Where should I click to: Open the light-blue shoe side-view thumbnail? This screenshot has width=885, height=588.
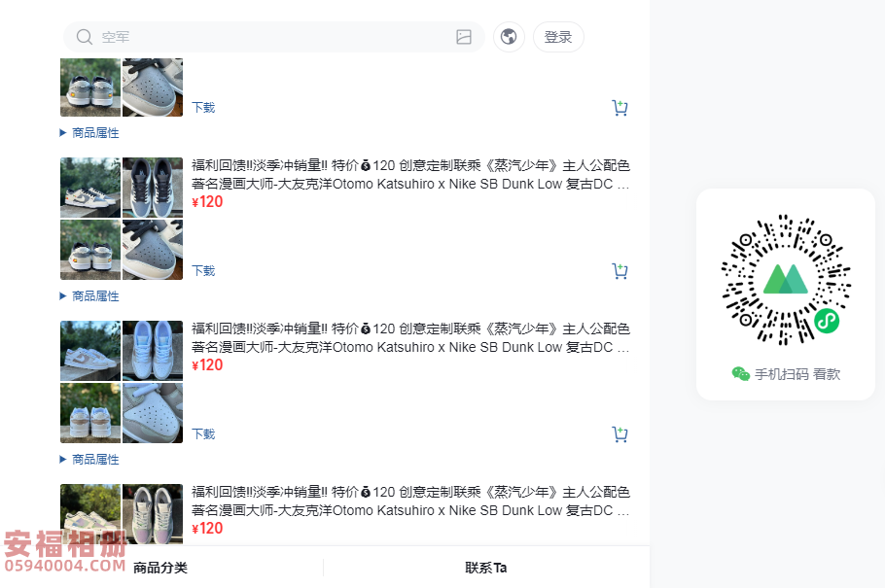pyautogui.click(x=90, y=351)
